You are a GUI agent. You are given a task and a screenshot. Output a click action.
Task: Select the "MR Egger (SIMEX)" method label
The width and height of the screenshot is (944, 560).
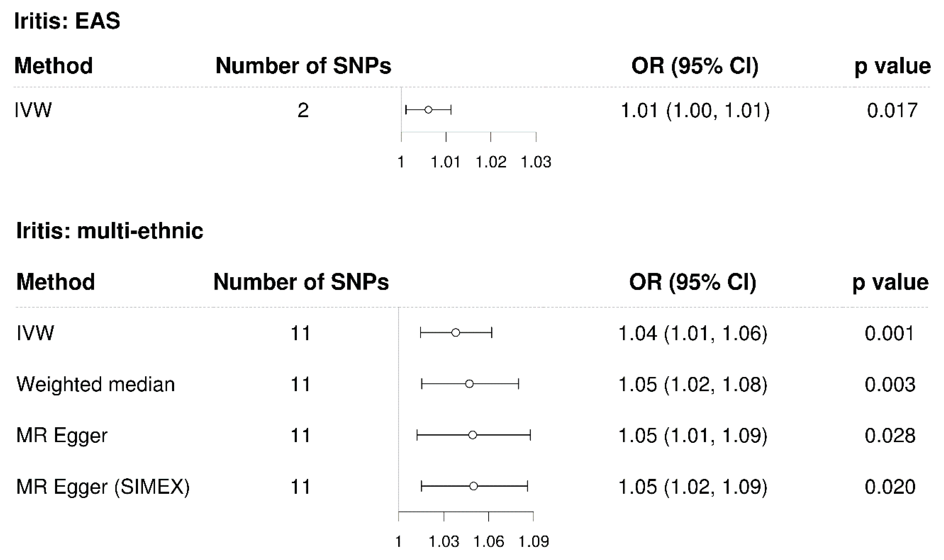103,487
